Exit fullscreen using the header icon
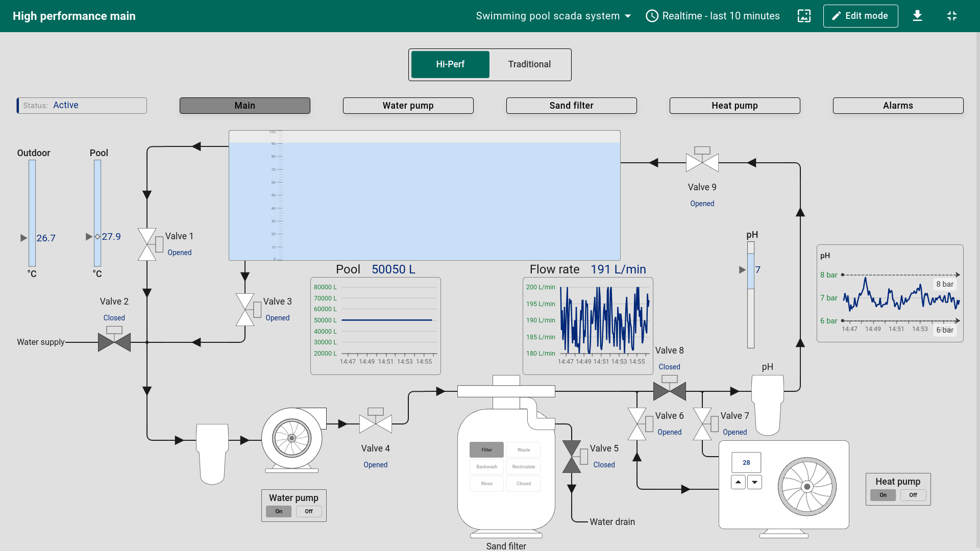 click(x=952, y=16)
